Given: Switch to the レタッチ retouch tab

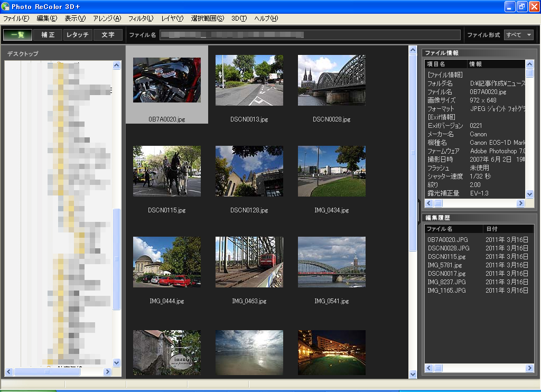Looking at the screenshot, I should coord(78,35).
